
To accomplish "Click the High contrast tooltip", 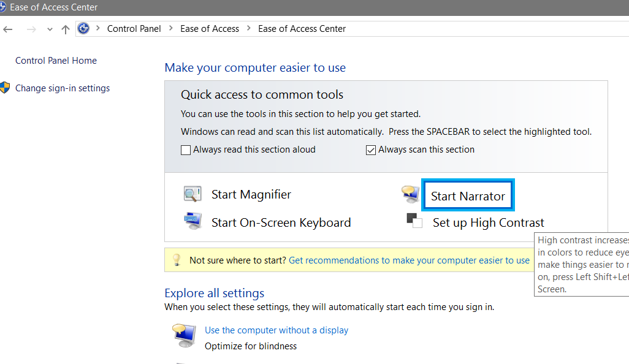I will tap(582, 265).
